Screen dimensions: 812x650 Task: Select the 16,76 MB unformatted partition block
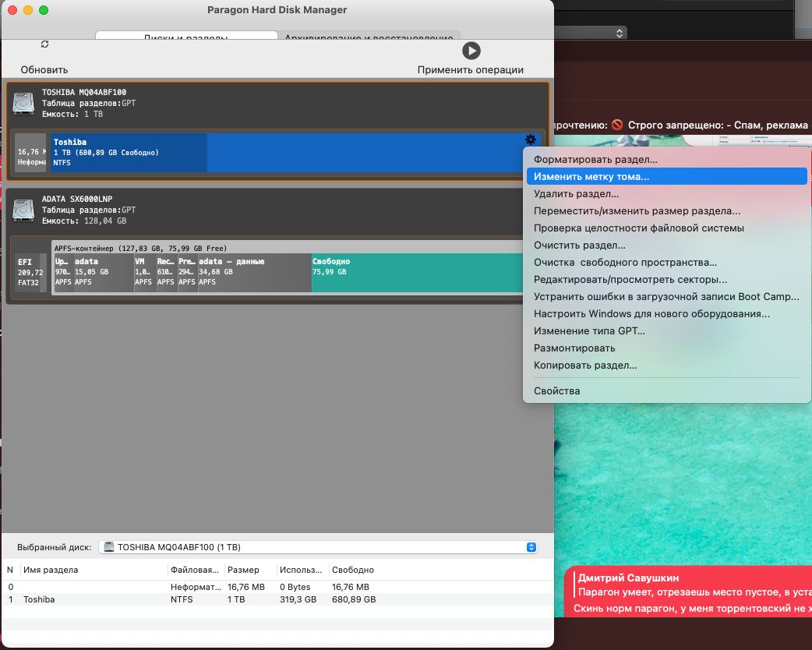tap(30, 153)
